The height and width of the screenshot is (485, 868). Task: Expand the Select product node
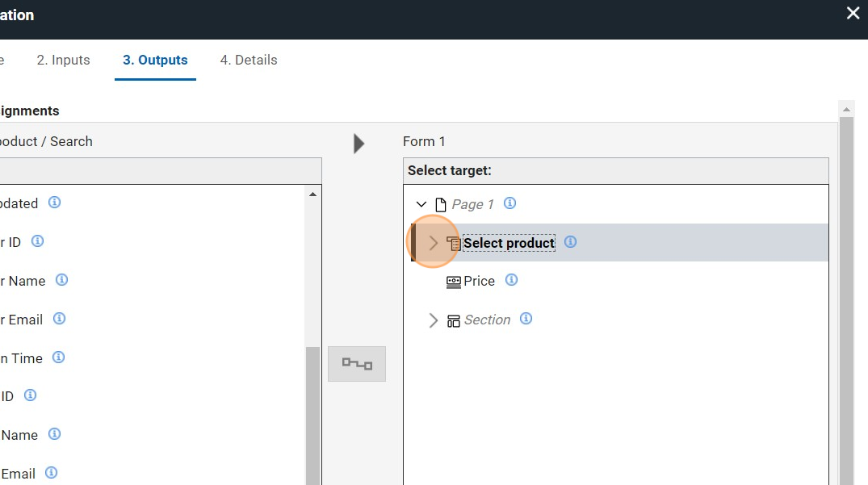click(x=434, y=243)
